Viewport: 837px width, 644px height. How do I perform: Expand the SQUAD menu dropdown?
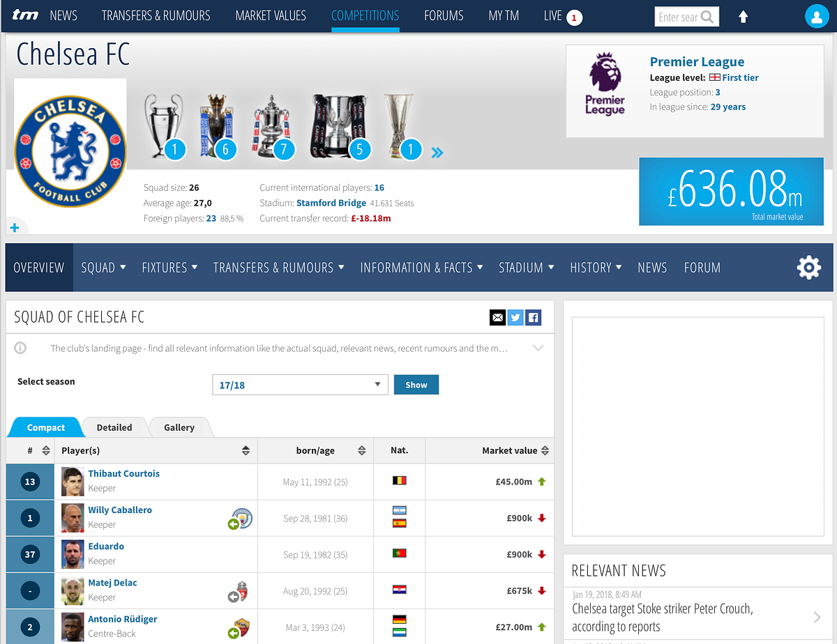[103, 268]
